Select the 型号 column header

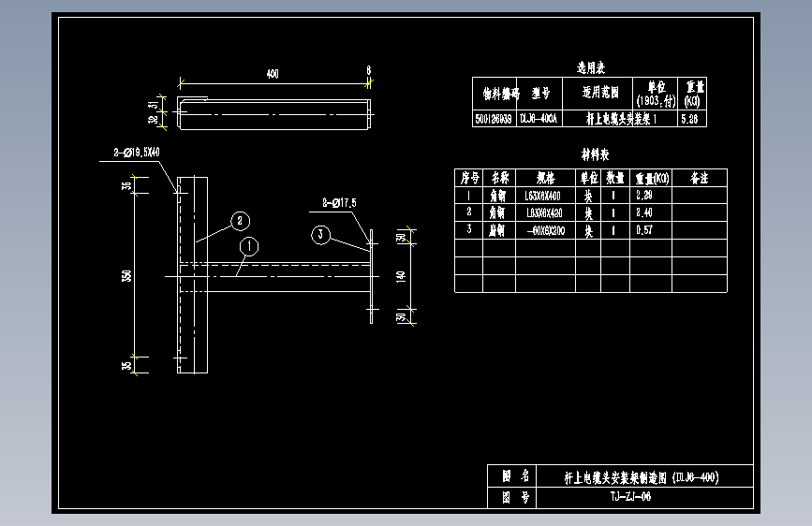click(x=540, y=94)
